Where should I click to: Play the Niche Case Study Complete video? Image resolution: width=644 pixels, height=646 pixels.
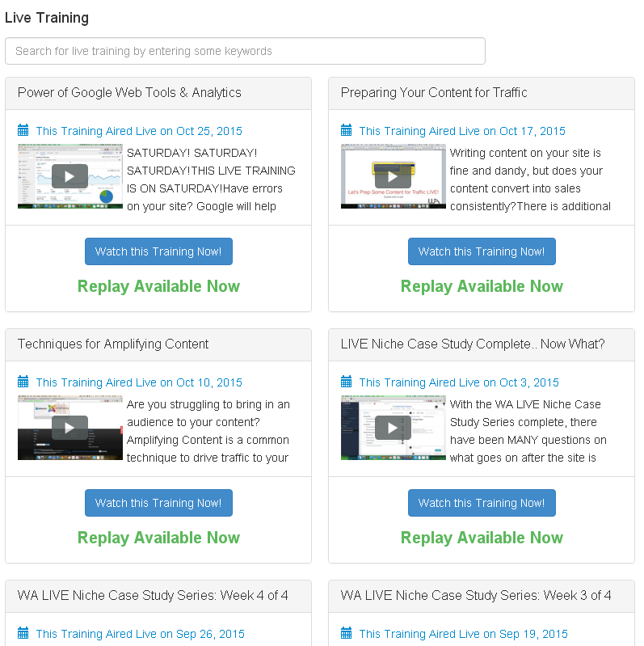pyautogui.click(x=393, y=428)
